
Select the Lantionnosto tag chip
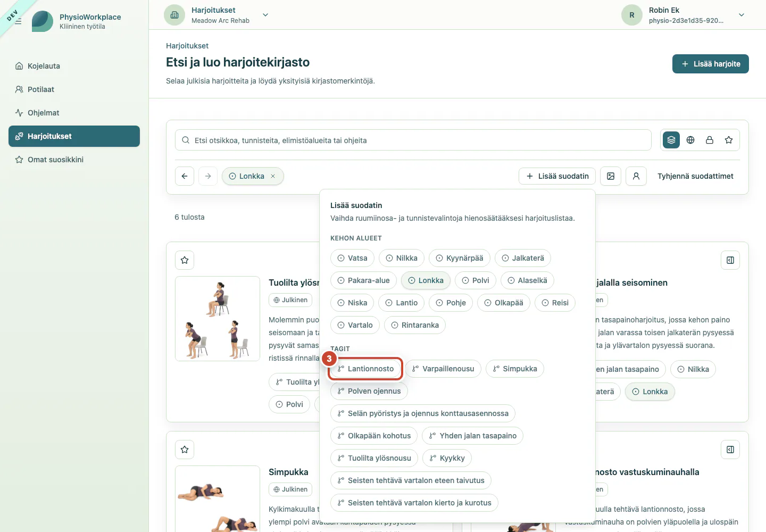tap(365, 369)
